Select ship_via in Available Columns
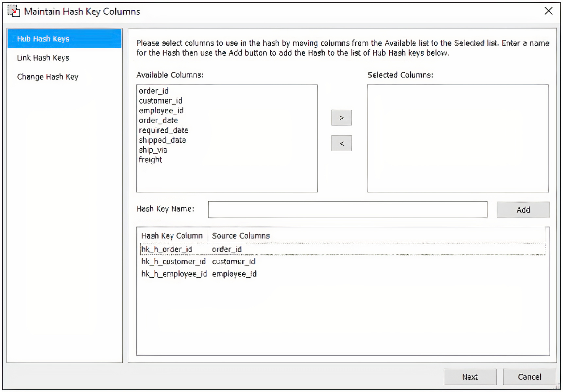Image resolution: width=563 pixels, height=392 pixels. pos(153,150)
